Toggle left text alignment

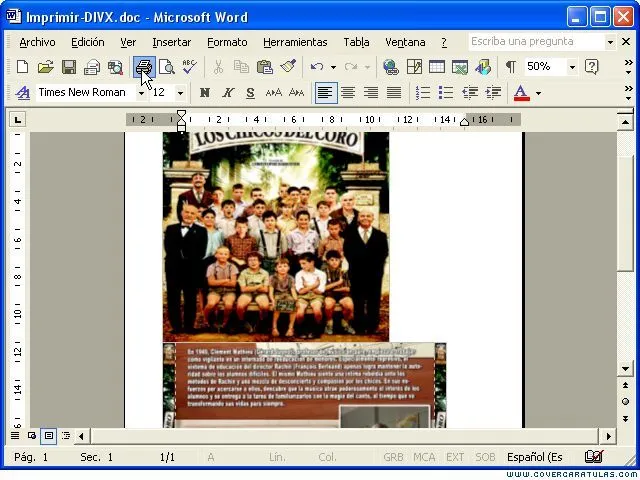[x=326, y=93]
